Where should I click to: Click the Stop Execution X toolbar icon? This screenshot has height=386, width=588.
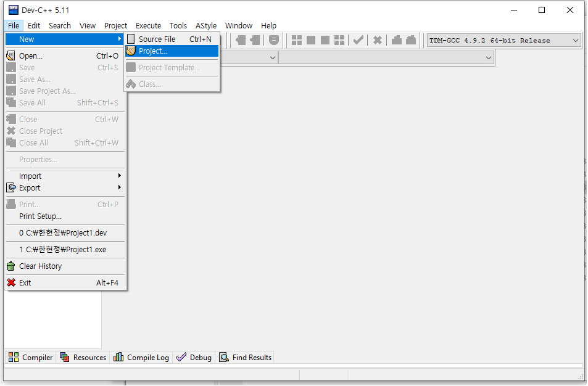click(x=378, y=40)
